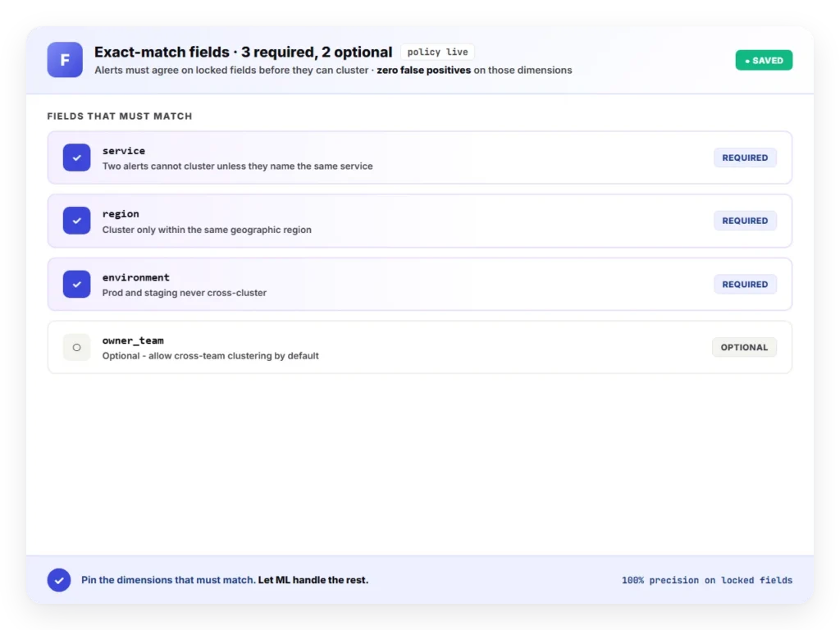
Task: Click 'Pin the dimensions that must match' text
Action: (x=168, y=580)
